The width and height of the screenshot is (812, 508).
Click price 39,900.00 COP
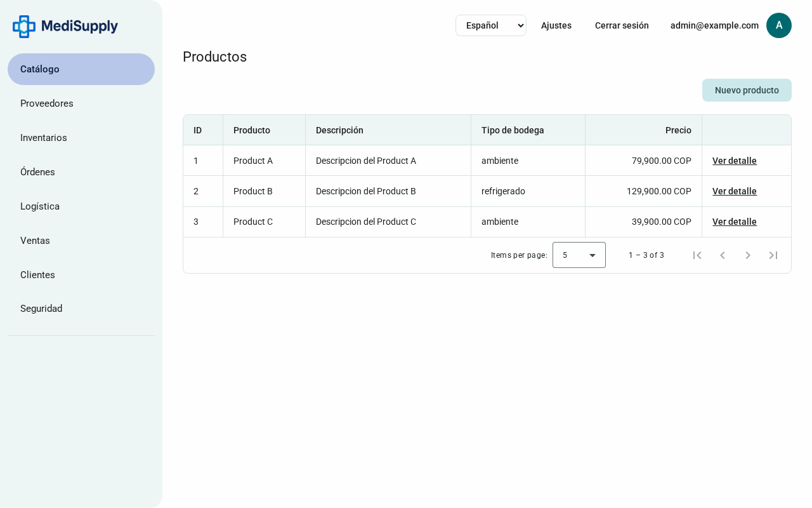tap(662, 222)
